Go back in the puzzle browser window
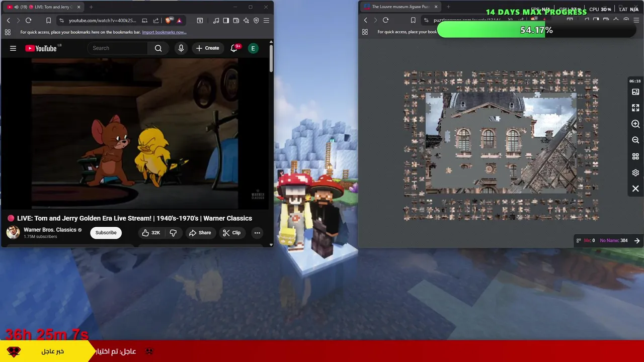Screen dimensions: 644x362 (x=365, y=20)
